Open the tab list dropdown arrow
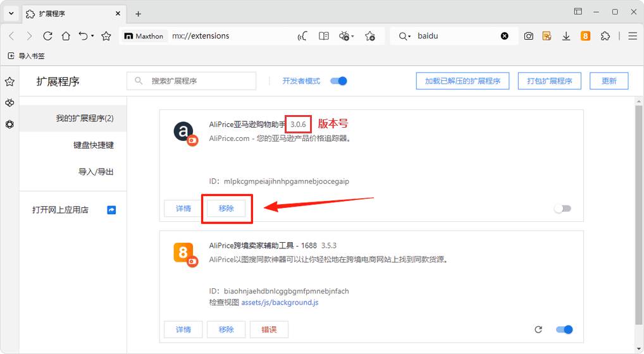This screenshot has width=644, height=354. click(11, 13)
